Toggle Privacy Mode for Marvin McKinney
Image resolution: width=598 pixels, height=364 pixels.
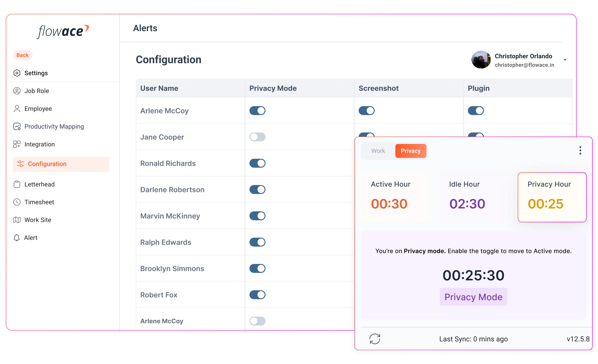257,216
